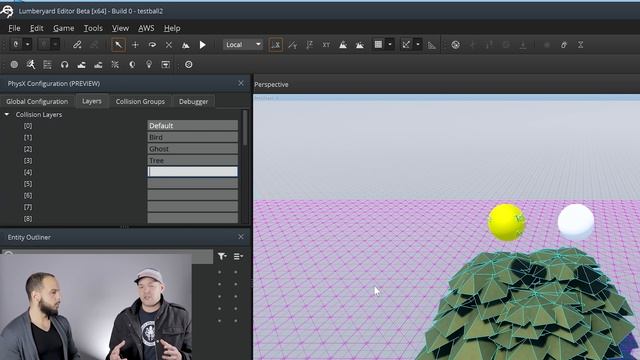Click the Link Object chain icon
The width and height of the screenshot is (640, 360).
[77, 44]
